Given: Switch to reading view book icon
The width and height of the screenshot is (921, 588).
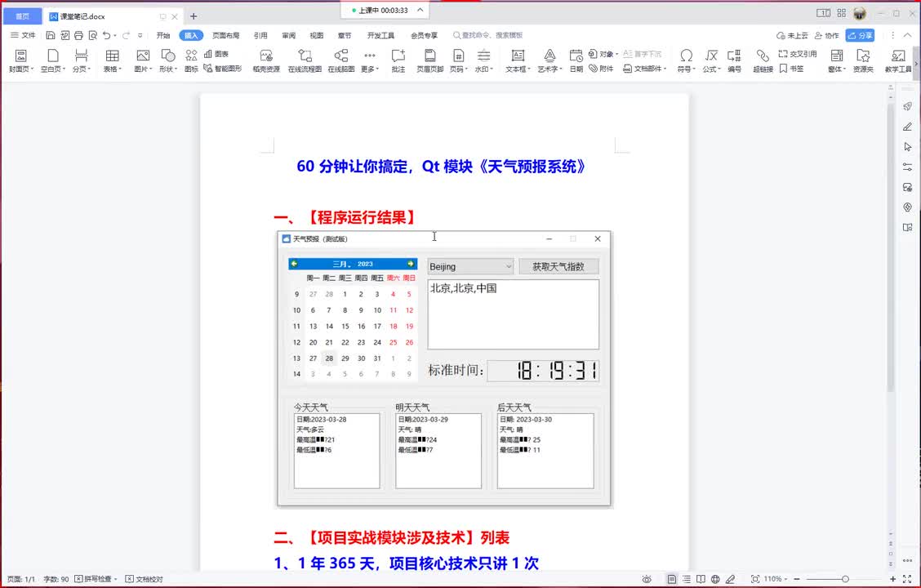Looking at the screenshot, I should pos(701,579).
